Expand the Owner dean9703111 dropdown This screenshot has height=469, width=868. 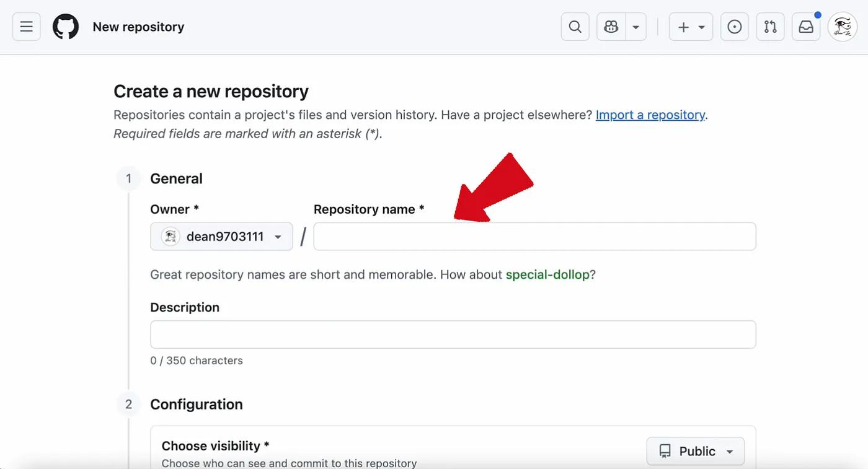[221, 237]
